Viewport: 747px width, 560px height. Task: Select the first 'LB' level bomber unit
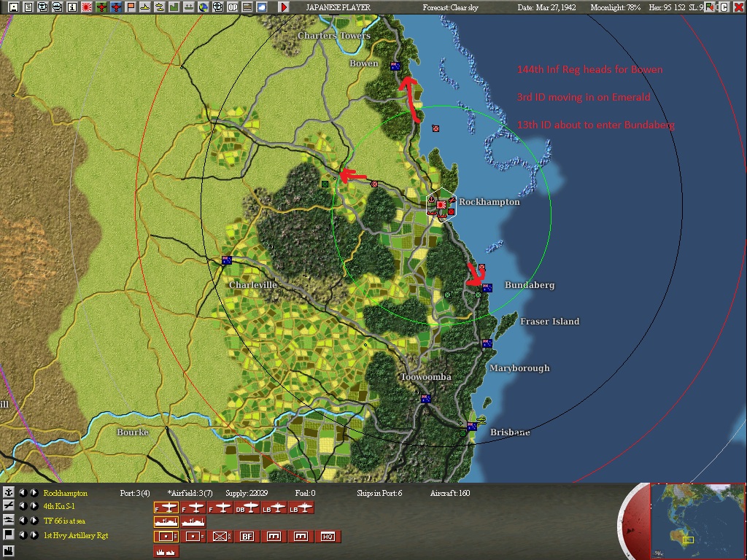[x=274, y=508]
